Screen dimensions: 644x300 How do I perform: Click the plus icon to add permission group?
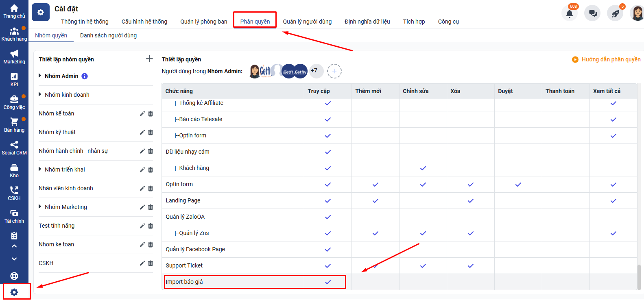(x=149, y=59)
